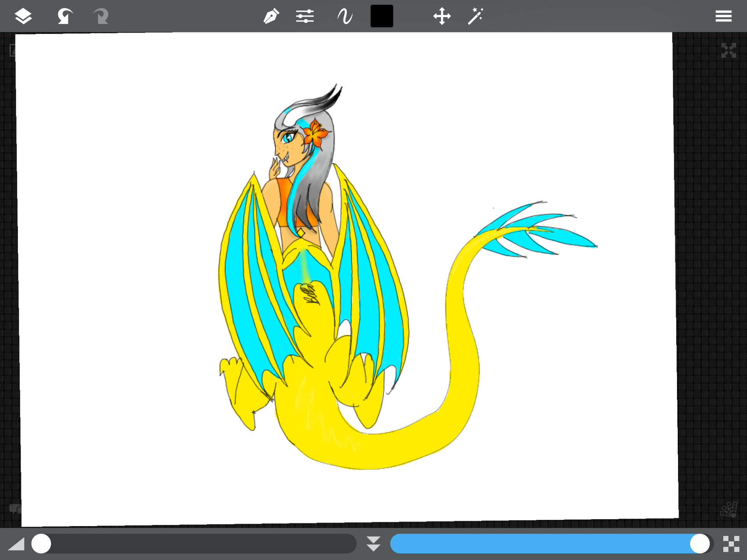Image resolution: width=747 pixels, height=560 pixels.
Task: Select the pen brush tool
Action: (x=271, y=16)
